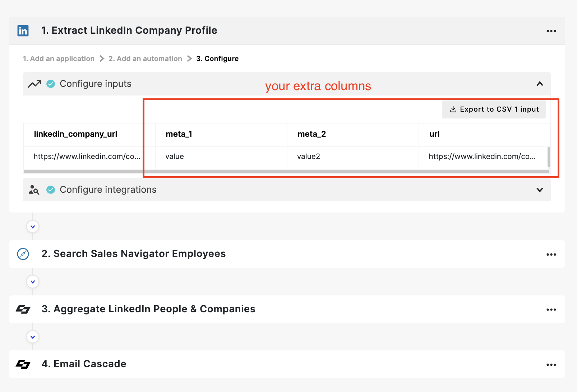The height and width of the screenshot is (392, 577).
Task: Open the Aggregate LinkedIn People & Companies step
Action: [287, 309]
